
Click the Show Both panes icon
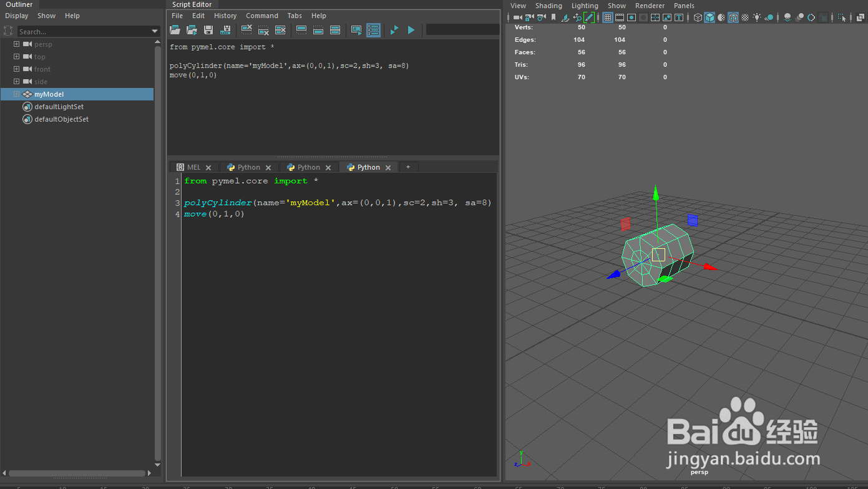coord(335,29)
